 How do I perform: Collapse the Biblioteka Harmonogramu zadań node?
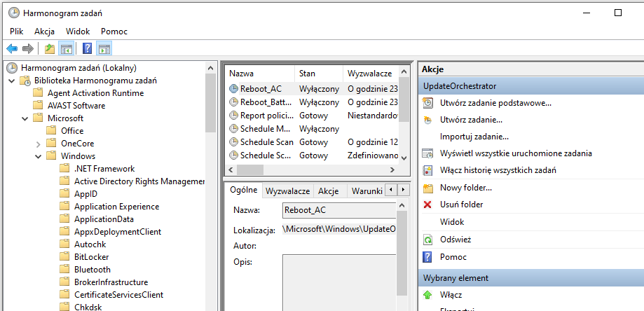point(11,81)
